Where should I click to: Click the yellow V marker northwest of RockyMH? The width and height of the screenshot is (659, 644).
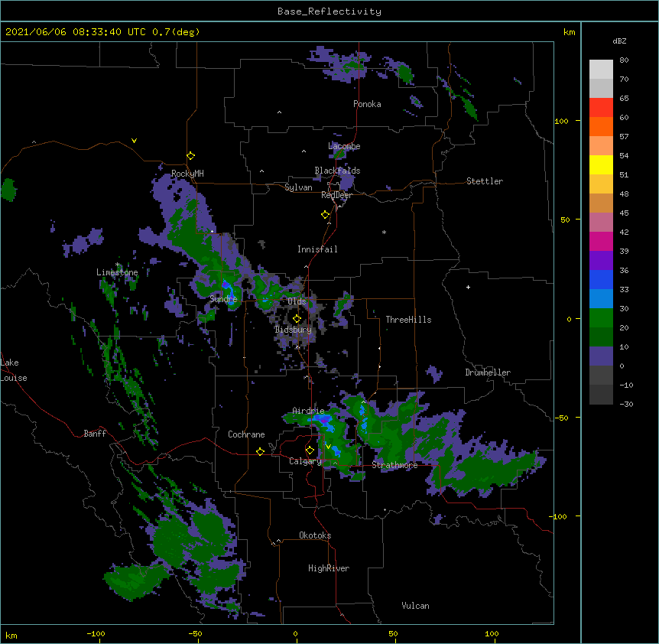(x=134, y=141)
